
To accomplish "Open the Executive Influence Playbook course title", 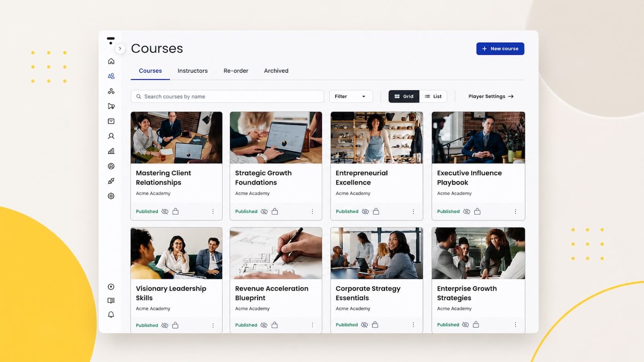I will click(469, 178).
